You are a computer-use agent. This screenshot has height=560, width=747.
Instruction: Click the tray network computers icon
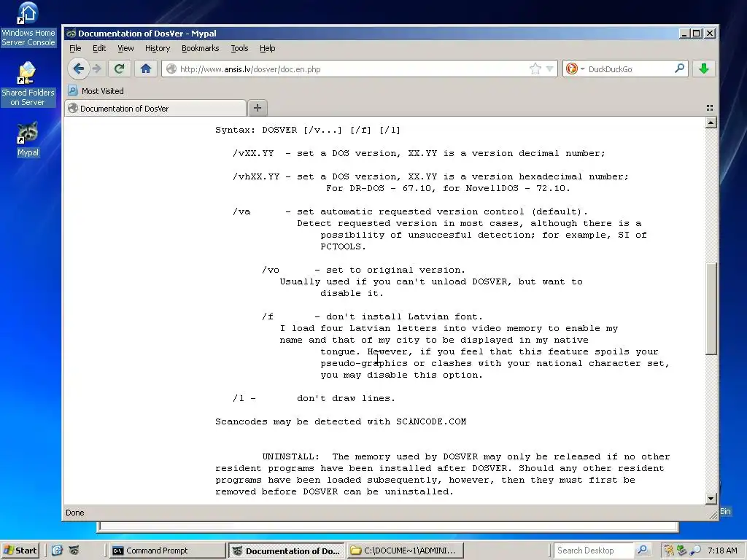pyautogui.click(x=682, y=551)
